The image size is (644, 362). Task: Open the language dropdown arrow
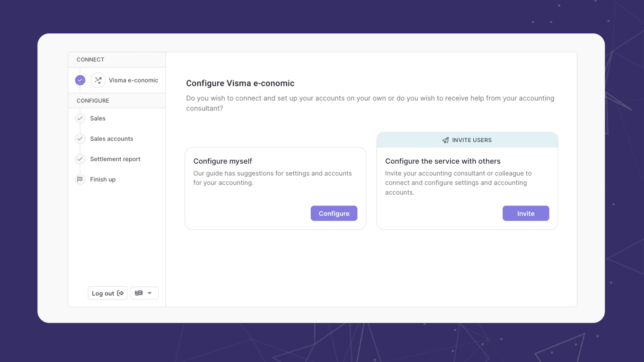150,293
